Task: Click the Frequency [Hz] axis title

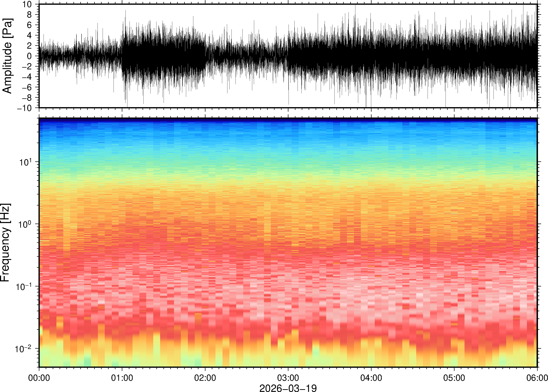Action: tap(5, 243)
